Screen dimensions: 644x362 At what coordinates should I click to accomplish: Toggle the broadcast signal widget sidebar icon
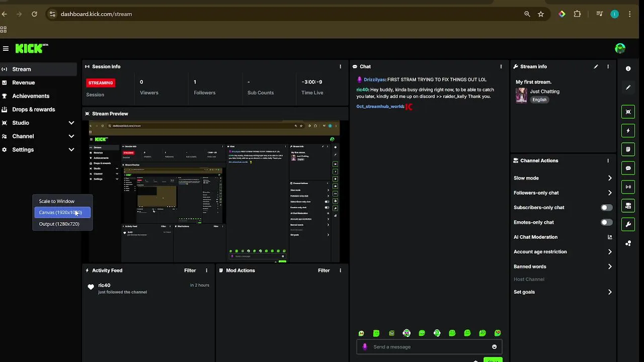(628, 187)
